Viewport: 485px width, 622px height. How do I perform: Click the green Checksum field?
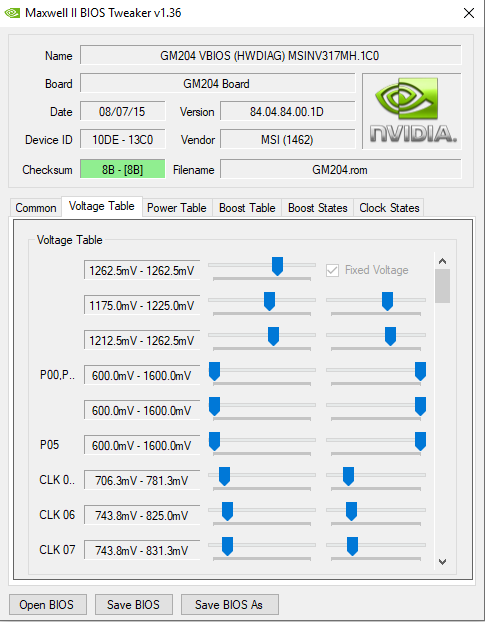click(123, 169)
